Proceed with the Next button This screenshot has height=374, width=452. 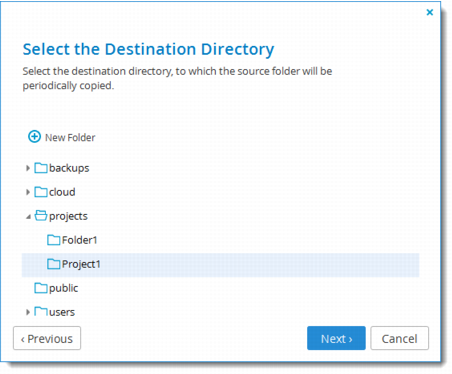point(336,338)
